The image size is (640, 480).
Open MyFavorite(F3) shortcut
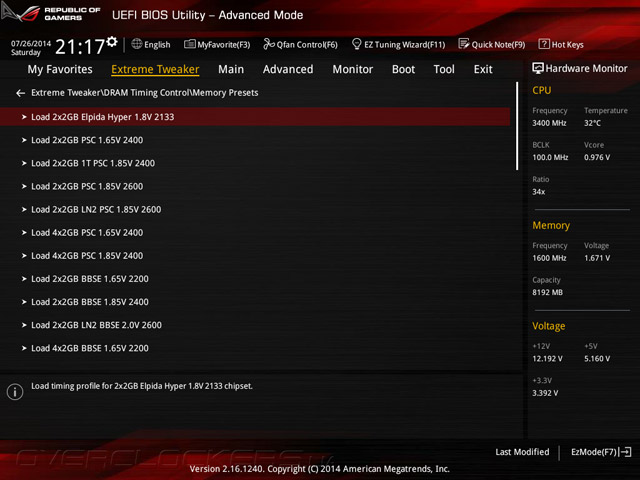[x=217, y=44]
